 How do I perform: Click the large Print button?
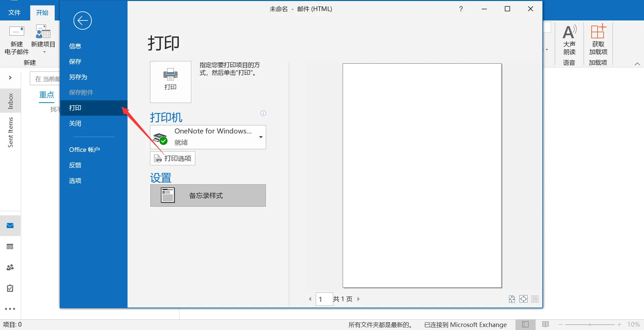(170, 82)
